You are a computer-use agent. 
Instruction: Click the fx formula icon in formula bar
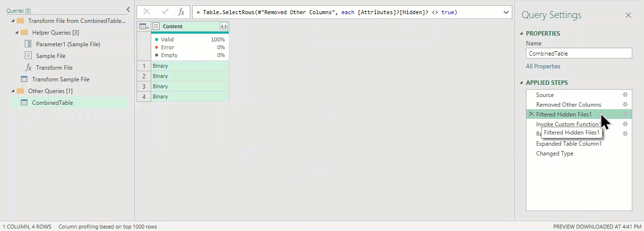click(181, 12)
